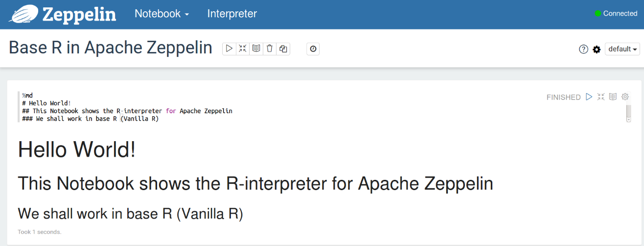Toggle code editors for all paragraphs

[x=243, y=49]
